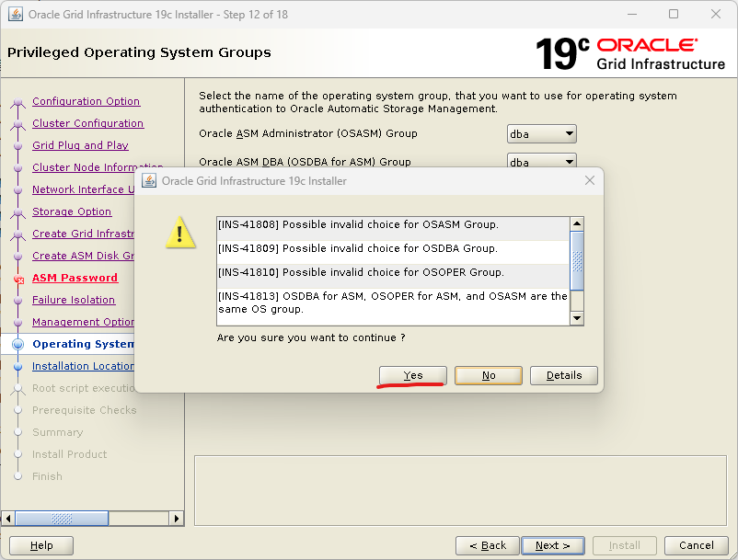Click the Cluster Configuration step marker icon
This screenshot has width=738, height=560.
click(17, 124)
